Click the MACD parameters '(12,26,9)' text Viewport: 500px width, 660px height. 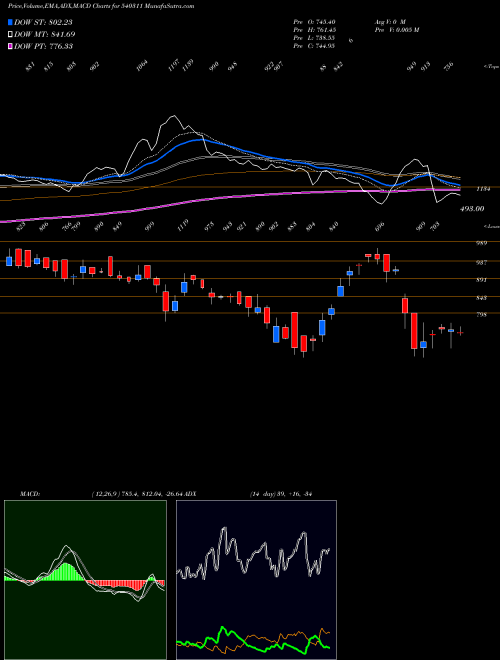pyautogui.click(x=106, y=494)
